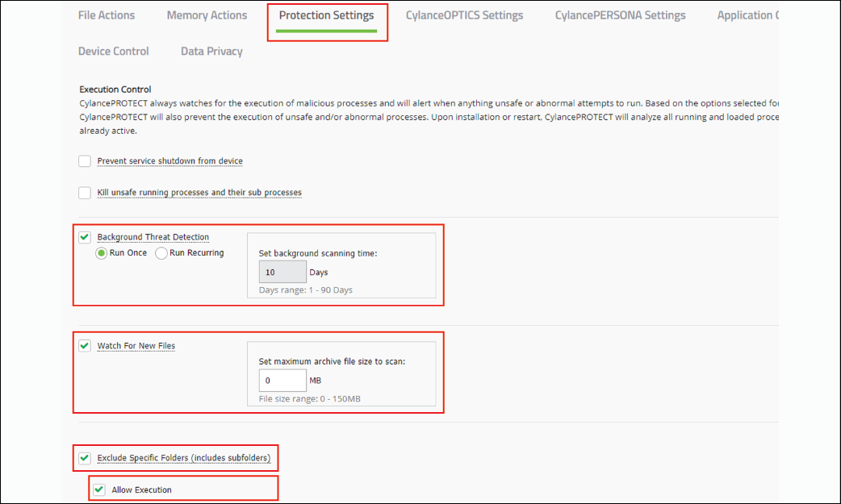The height and width of the screenshot is (504, 841).
Task: Select the Run Once radio button
Action: point(102,253)
